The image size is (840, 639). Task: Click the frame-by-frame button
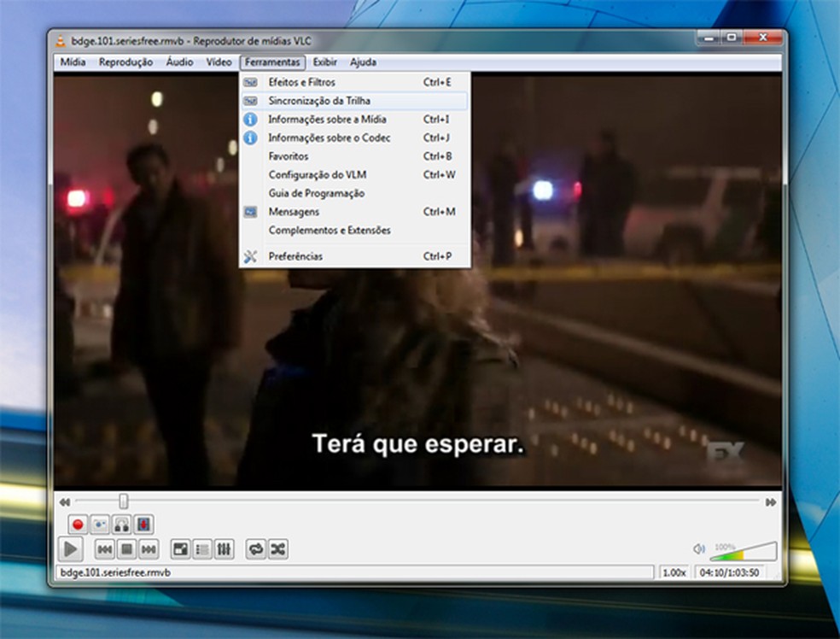tap(143, 525)
